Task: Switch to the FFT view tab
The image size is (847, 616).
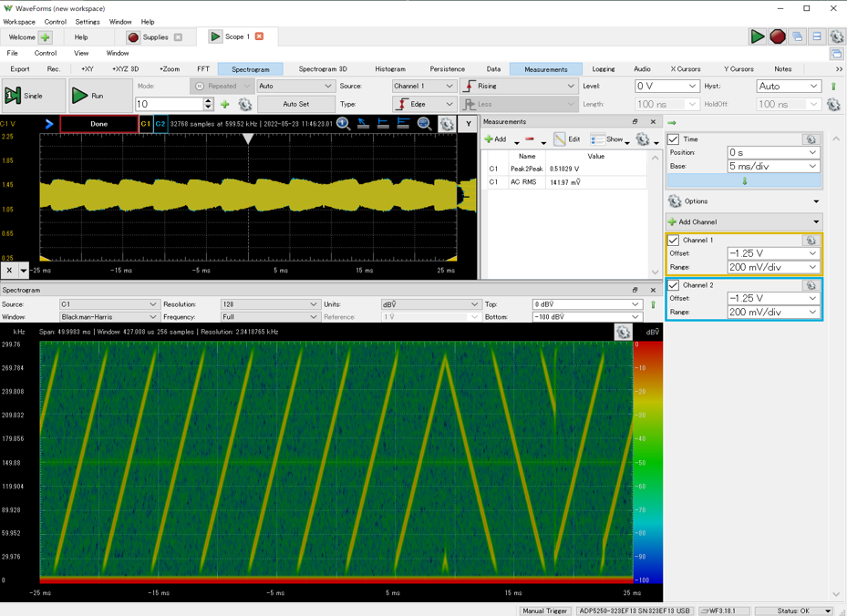Action: [x=203, y=69]
